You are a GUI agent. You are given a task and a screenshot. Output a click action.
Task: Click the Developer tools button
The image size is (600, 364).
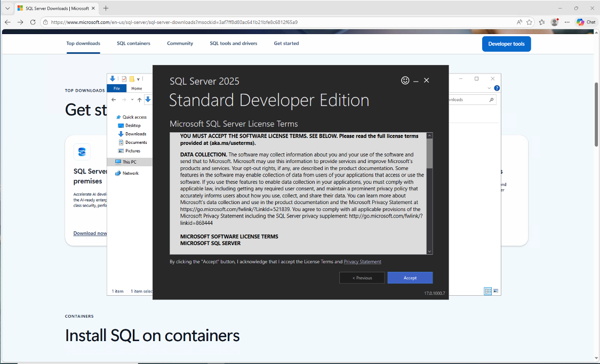pos(506,44)
